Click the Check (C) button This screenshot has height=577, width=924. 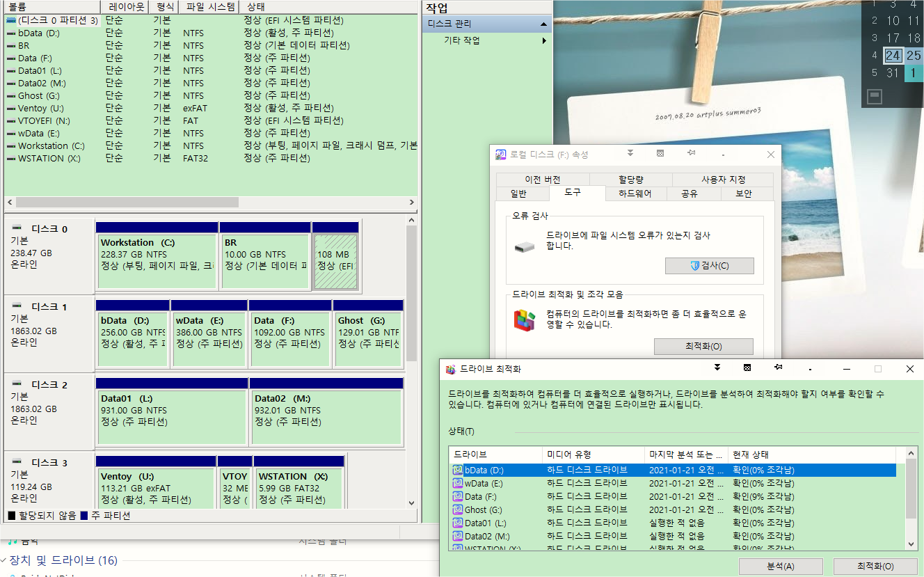coord(709,266)
